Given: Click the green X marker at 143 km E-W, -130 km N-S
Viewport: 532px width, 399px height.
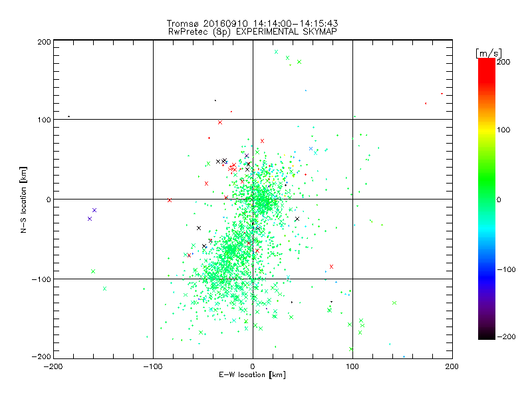Looking at the screenshot, I should pos(394,303).
